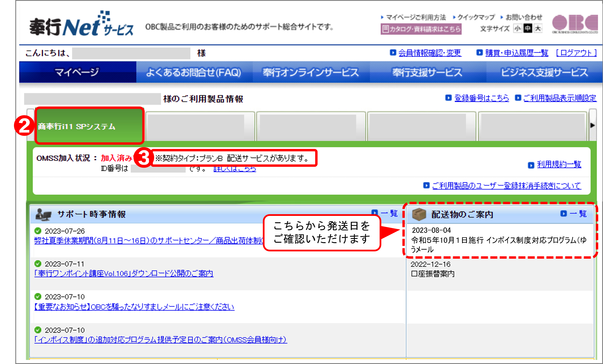Click green check icon beside インボイス制度 entry

click(x=38, y=330)
